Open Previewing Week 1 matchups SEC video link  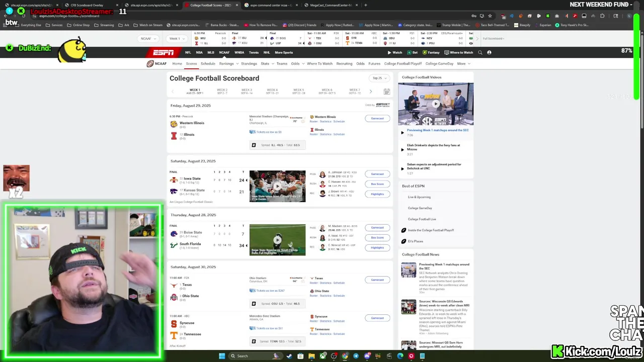pyautogui.click(x=438, y=130)
